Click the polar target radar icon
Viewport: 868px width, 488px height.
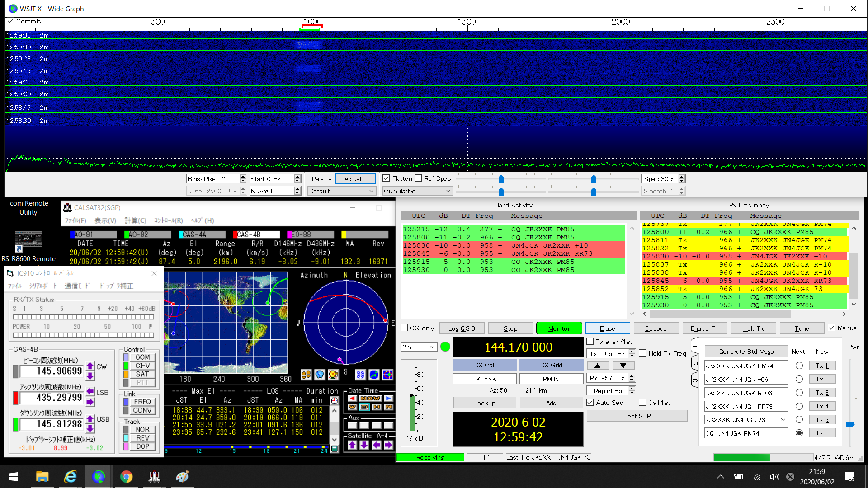(x=360, y=375)
